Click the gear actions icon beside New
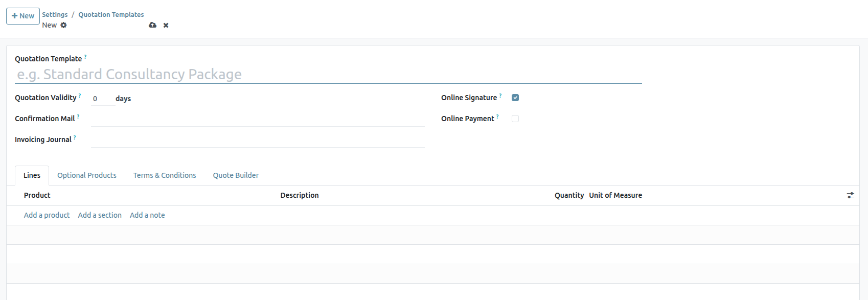This screenshot has width=868, height=300. [x=63, y=25]
